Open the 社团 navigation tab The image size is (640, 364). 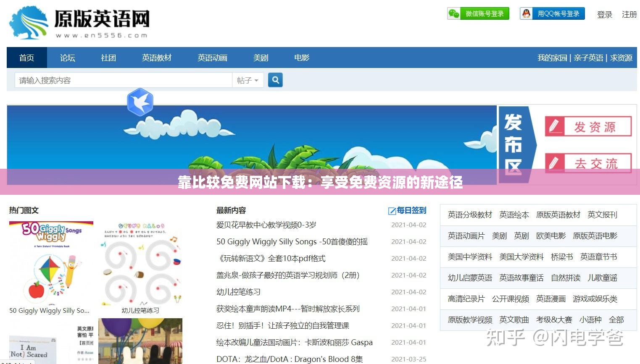click(108, 58)
